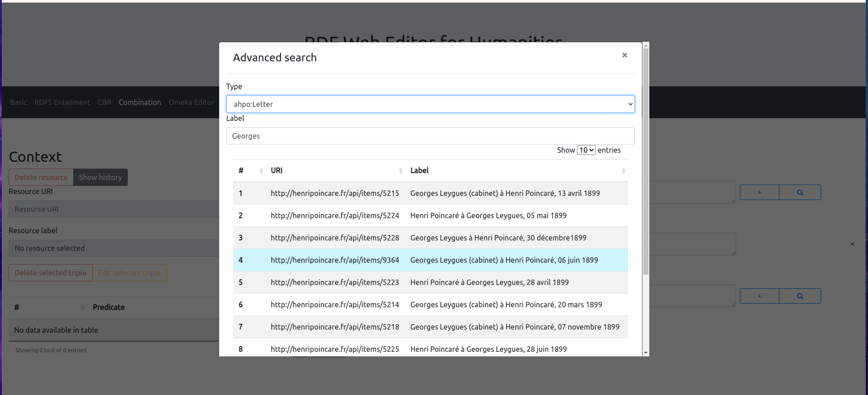
Task: Select Henri Poincaré letter dated 05 mai 1899
Action: pyautogui.click(x=488, y=215)
